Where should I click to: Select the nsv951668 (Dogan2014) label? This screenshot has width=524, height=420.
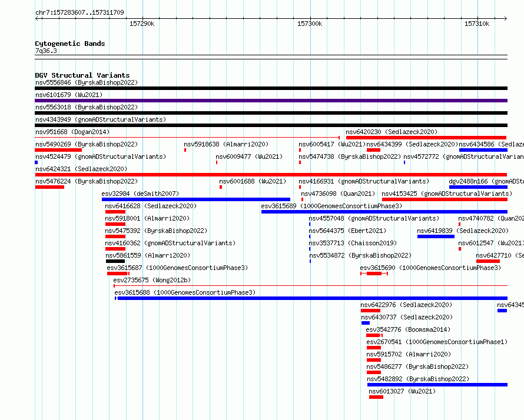(72, 132)
